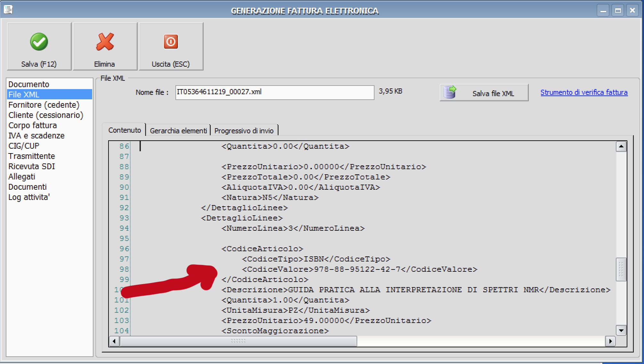
Task: Click the vertical scrollbar thumb
Action: [621, 269]
